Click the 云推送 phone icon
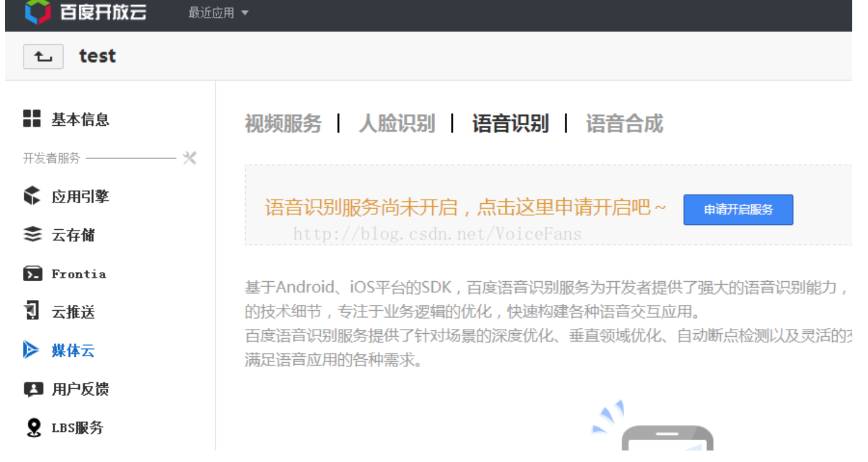868x462 pixels. tap(31, 311)
